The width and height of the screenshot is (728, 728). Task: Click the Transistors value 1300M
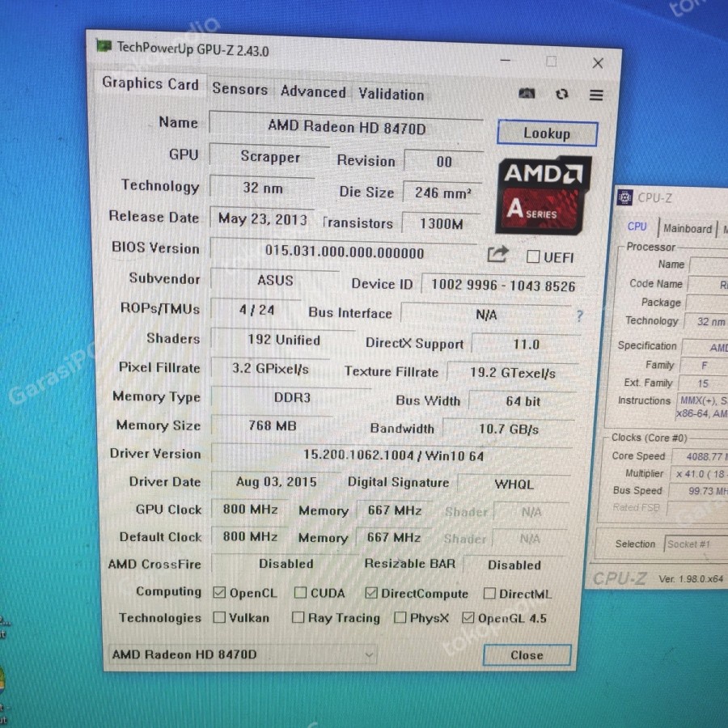tap(441, 224)
